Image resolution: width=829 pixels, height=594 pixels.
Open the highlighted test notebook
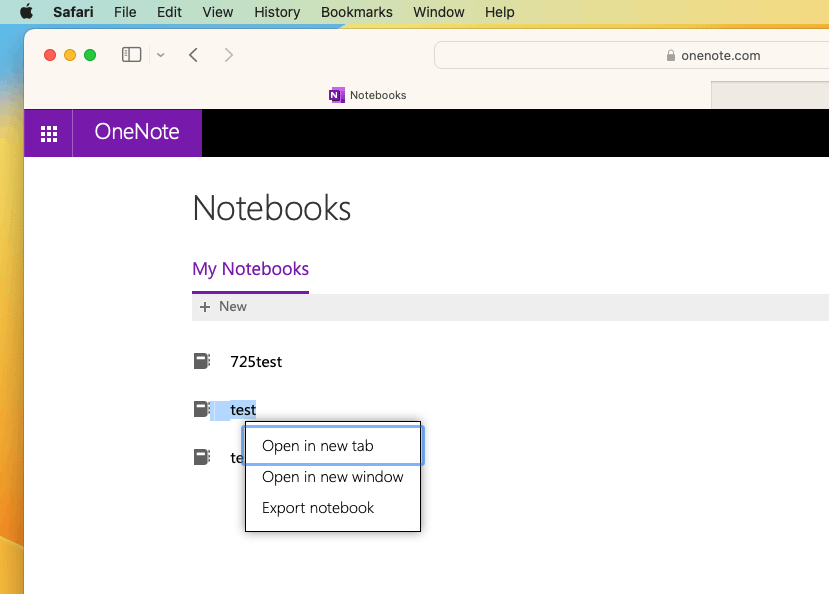tap(243, 410)
